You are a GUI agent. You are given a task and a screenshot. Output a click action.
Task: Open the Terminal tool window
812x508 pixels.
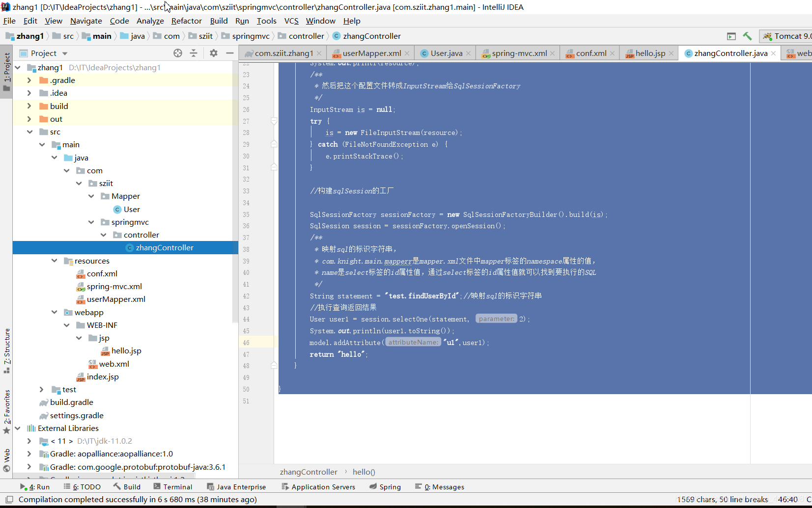tap(172, 486)
